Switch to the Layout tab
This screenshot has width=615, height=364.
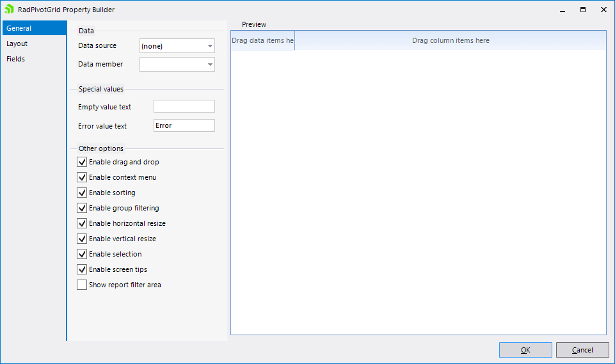pos(34,44)
